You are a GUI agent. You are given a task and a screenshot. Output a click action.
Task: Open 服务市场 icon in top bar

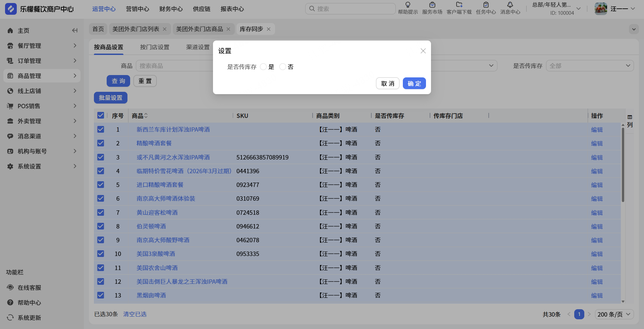coord(432,5)
